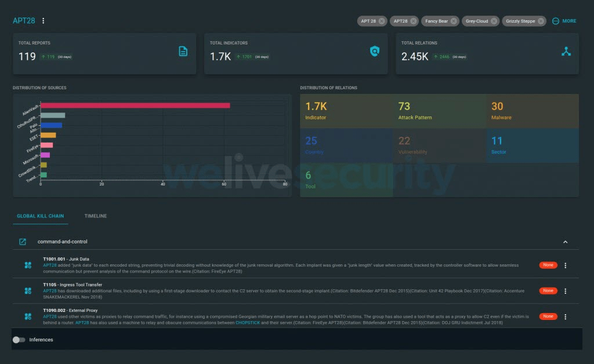
Task: Switch to the Timeline tab
Action: (x=96, y=216)
